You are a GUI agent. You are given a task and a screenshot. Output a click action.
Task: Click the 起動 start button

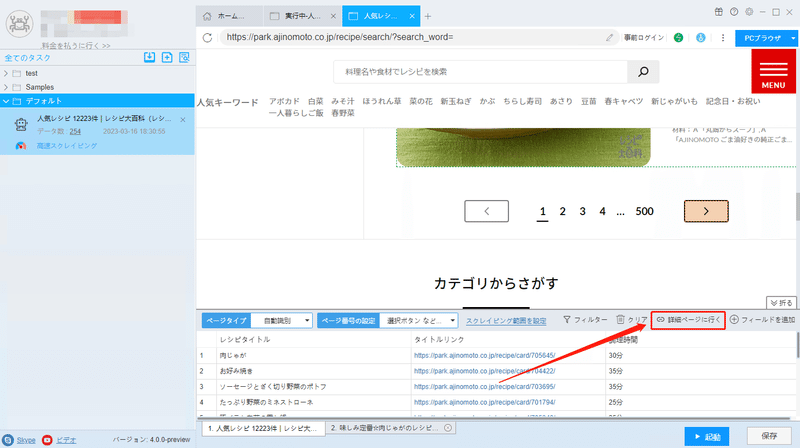[707, 437]
